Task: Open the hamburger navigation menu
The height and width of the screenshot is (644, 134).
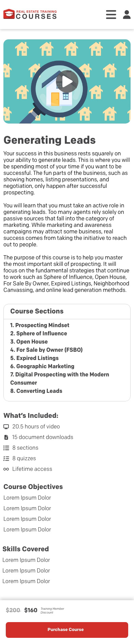Action: tap(111, 14)
